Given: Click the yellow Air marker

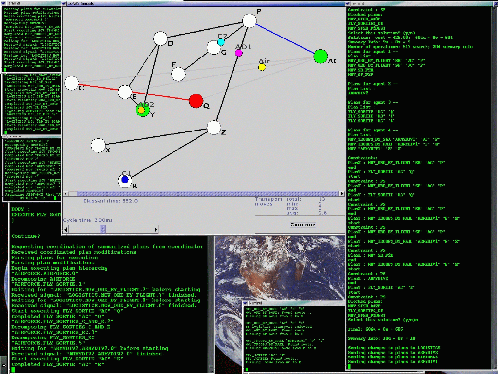Looking at the screenshot, I should pyautogui.click(x=262, y=67).
